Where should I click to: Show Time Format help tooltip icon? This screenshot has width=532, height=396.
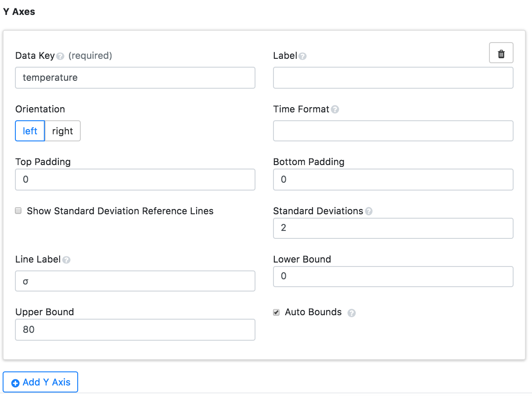(x=335, y=109)
